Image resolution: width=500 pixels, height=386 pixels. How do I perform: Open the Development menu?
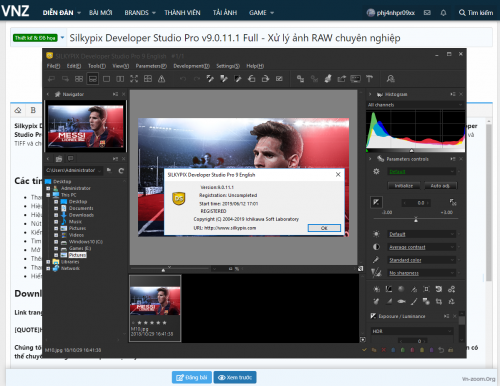click(191, 66)
